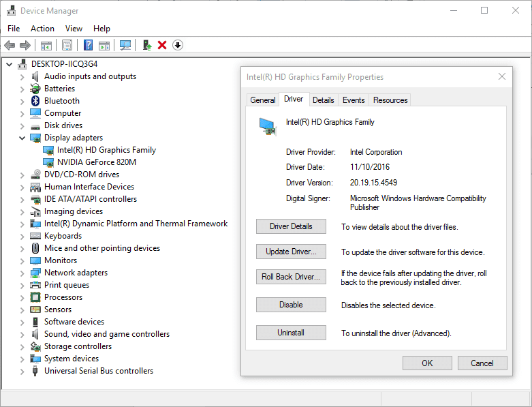Viewport: 532px width, 407px height.
Task: Select the Processors category icon
Action: (35, 297)
